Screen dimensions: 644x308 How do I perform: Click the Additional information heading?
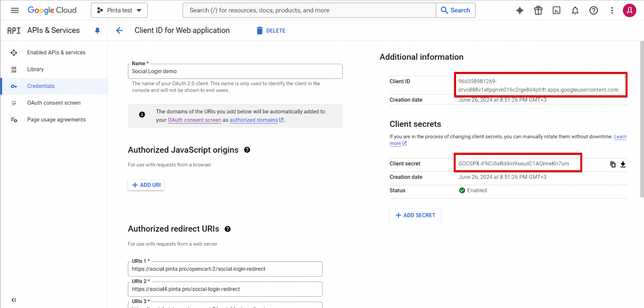421,57
